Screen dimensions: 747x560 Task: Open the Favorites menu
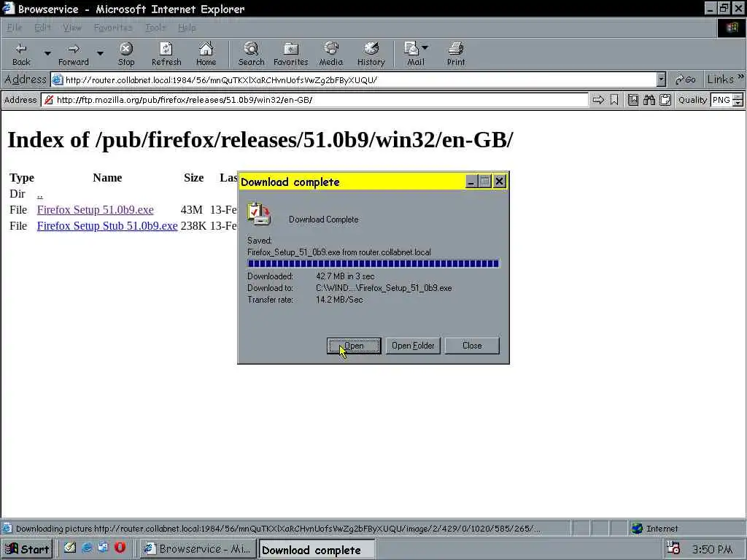[x=113, y=28]
